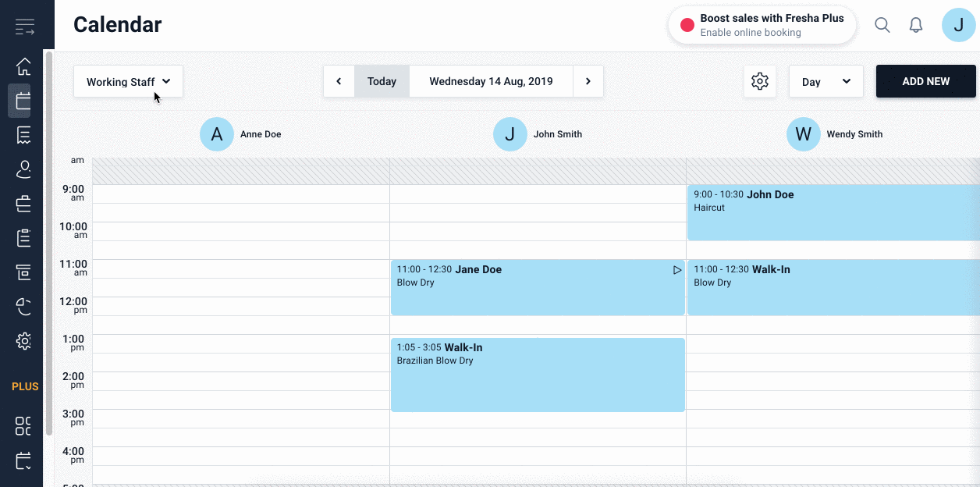Open the Day view dropdown
Viewport: 980px width, 487px height.
pos(826,81)
